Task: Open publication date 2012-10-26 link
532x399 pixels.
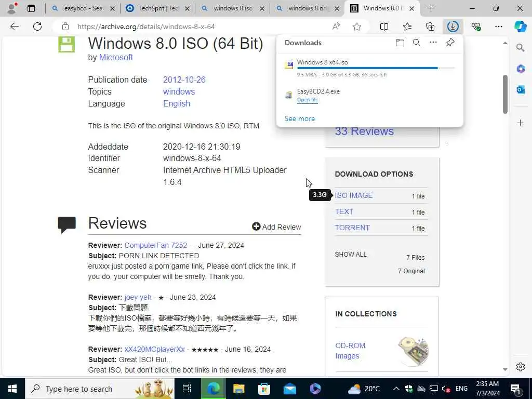Action: (x=184, y=79)
